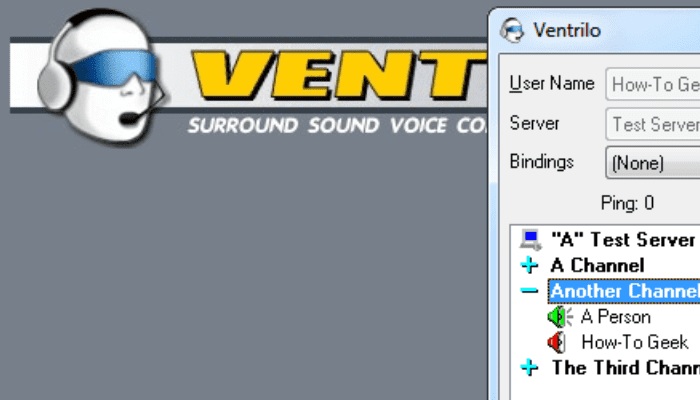This screenshot has height=400, width=700.
Task: Select user How-To Geek in channel list
Action: pos(634,342)
